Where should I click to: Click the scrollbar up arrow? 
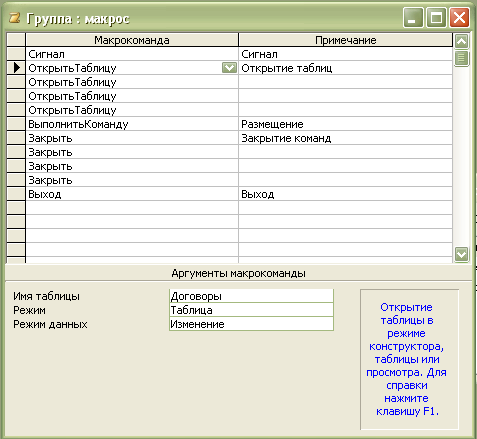coord(461,42)
